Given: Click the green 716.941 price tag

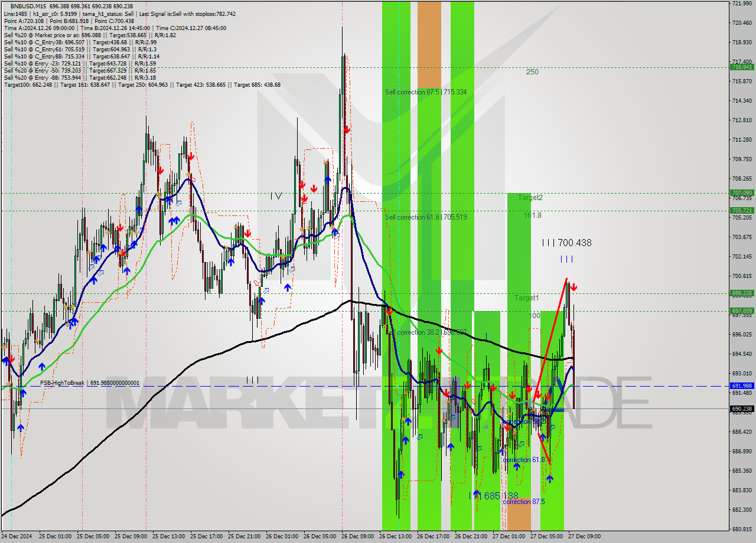Looking at the screenshot, I should 742,67.
